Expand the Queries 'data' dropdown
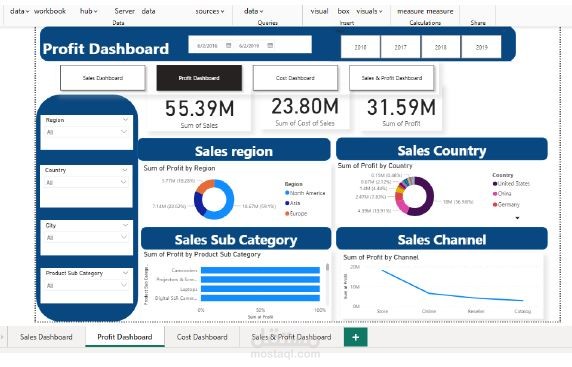 [254, 11]
